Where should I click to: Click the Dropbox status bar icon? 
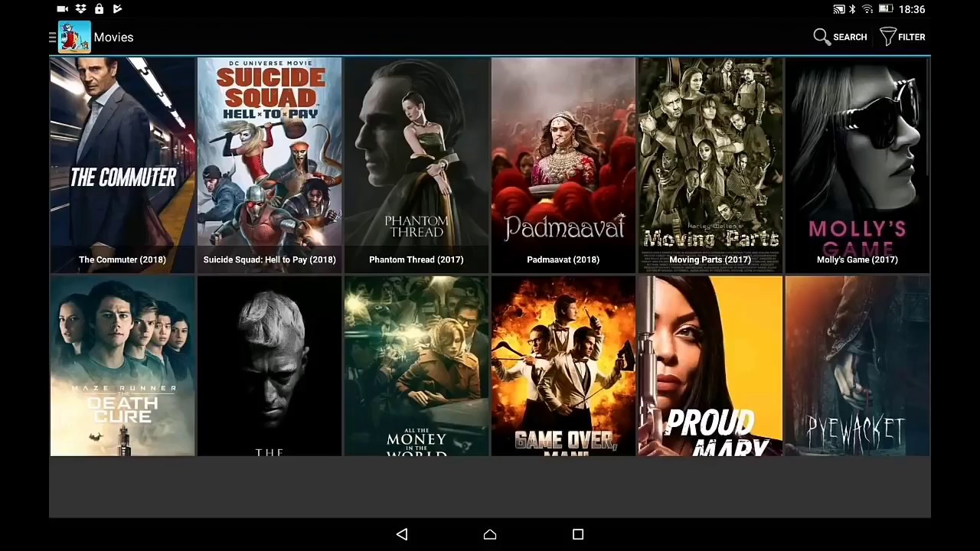click(80, 9)
